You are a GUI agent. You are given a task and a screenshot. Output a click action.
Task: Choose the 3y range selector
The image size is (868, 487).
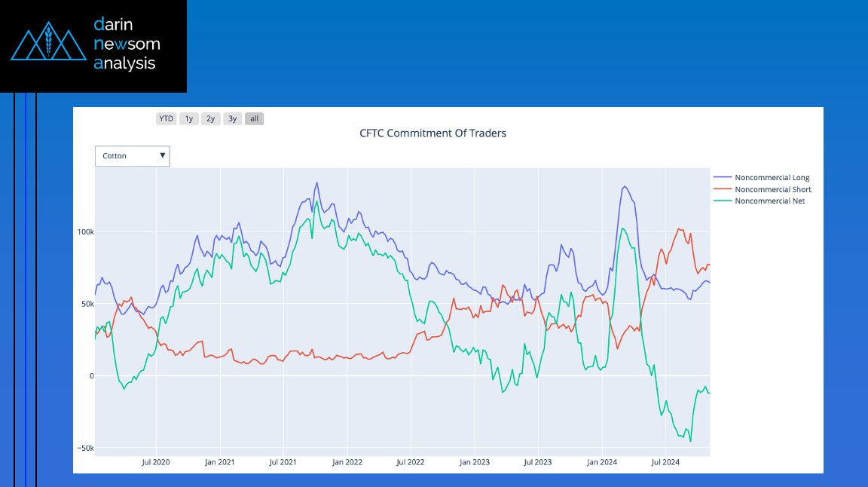[233, 118]
